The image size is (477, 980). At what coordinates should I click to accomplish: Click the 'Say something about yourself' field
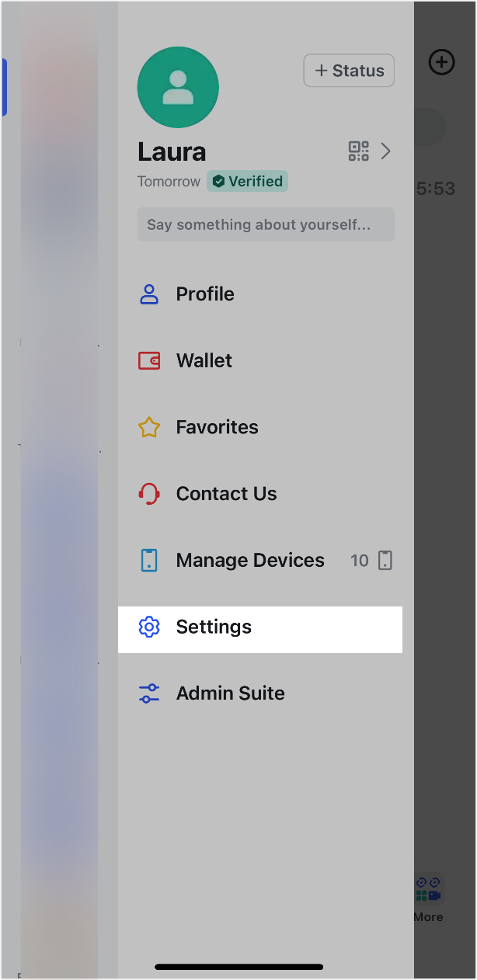click(x=266, y=224)
